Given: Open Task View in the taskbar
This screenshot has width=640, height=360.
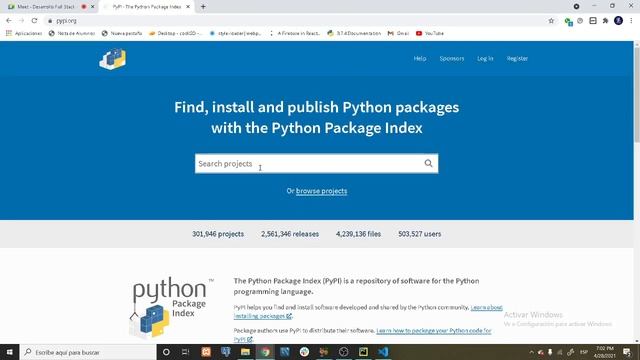Looking at the screenshot, I should pos(186,352).
